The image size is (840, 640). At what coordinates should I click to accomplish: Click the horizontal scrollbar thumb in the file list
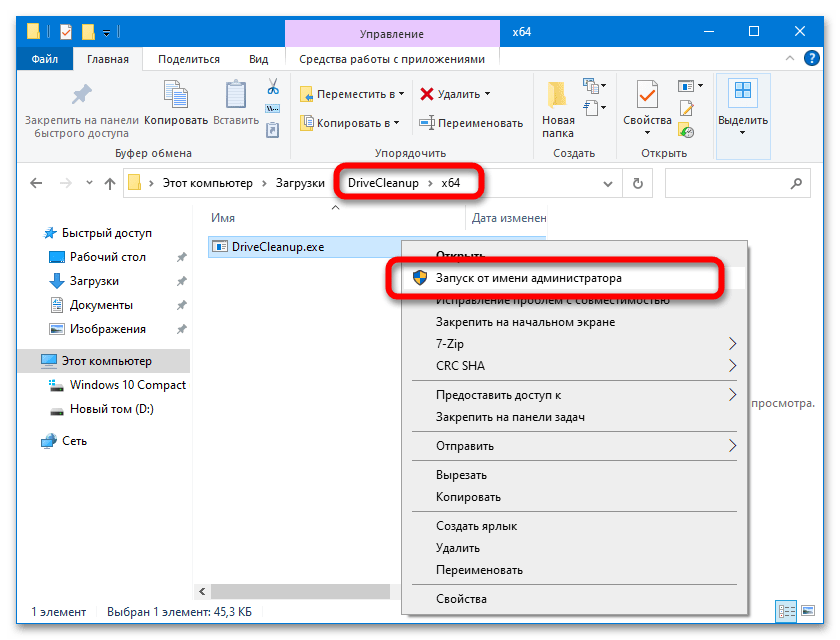click(x=300, y=591)
